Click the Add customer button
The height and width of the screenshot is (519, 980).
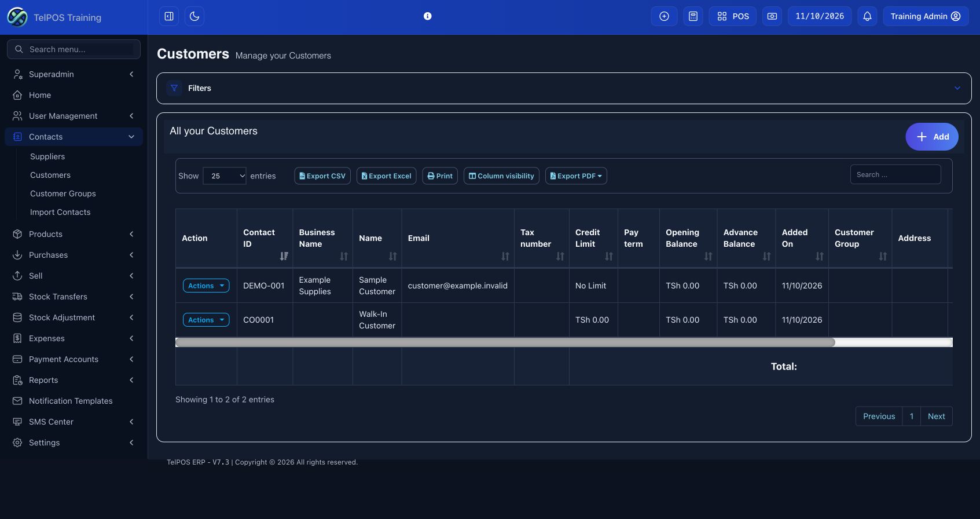[x=932, y=137]
